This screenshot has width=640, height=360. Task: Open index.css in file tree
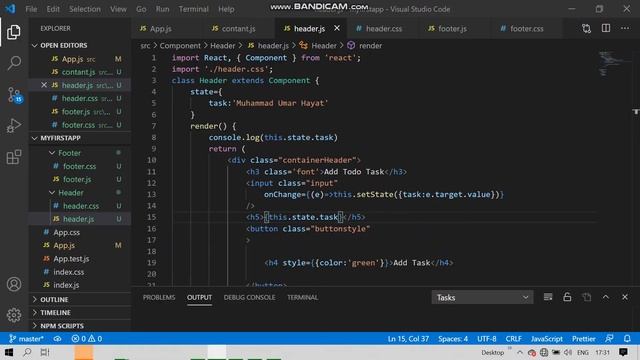click(69, 272)
